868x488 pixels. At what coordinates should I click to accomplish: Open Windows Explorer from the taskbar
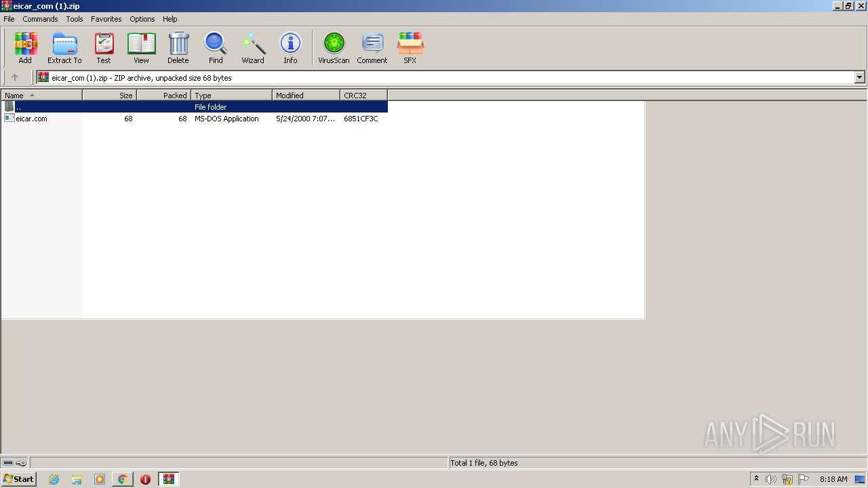77,479
